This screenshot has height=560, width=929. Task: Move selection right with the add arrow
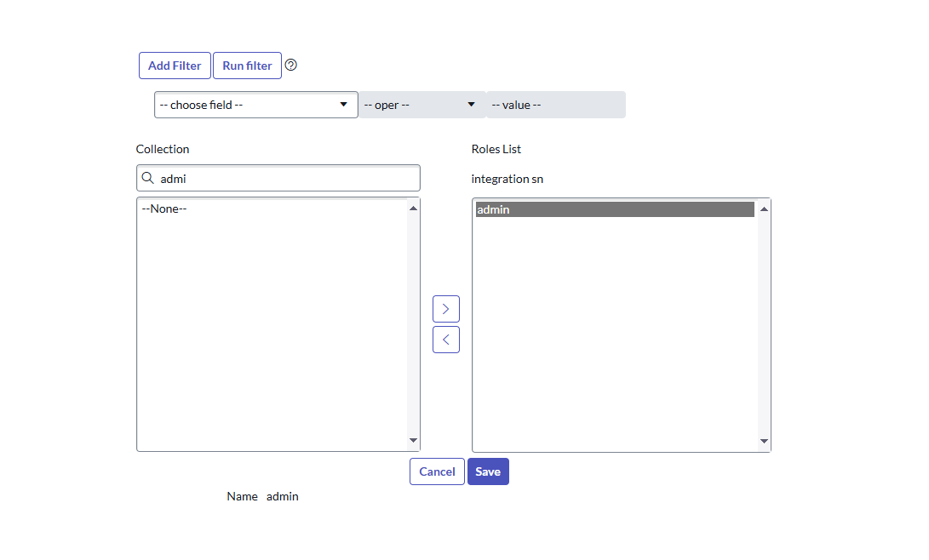[x=445, y=309]
